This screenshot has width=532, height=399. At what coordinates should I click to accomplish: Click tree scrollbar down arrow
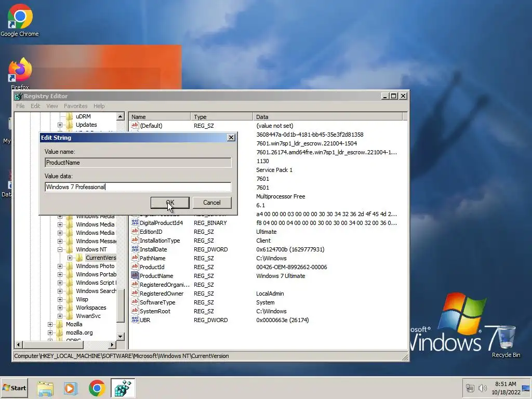(121, 336)
